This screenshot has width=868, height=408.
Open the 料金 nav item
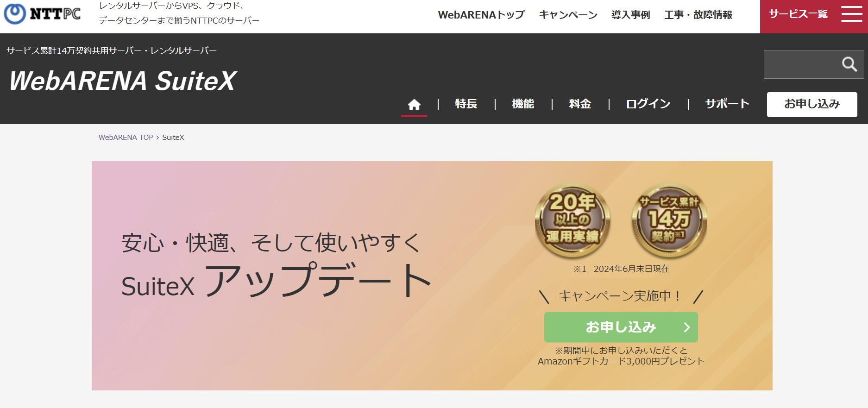(x=580, y=104)
